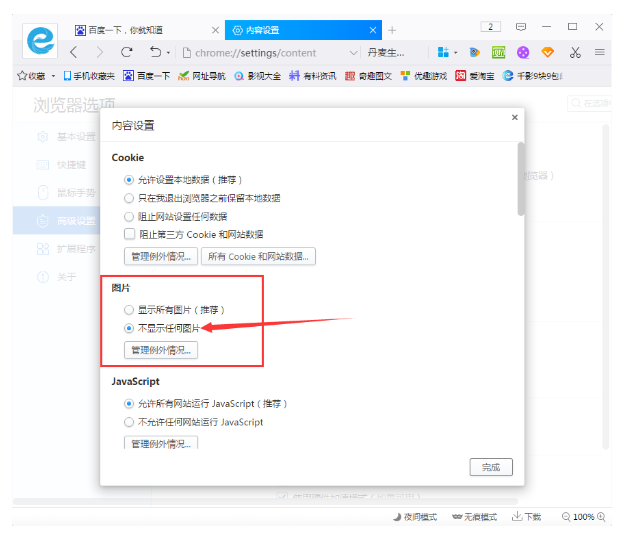Click the orange diamond icon
The width and height of the screenshot is (635, 533).
tap(548, 52)
